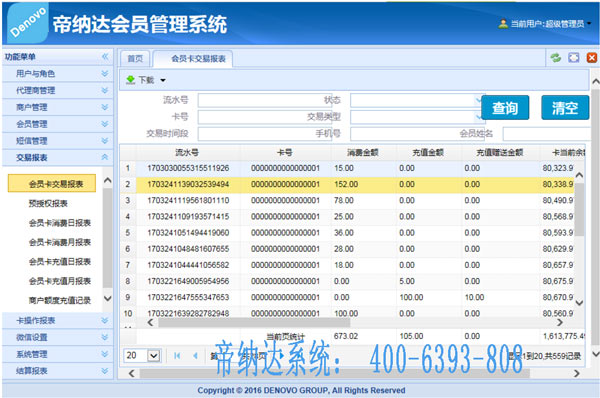Viewport: 600px width, 398px height.
Task: Open 会员卡充值月报表 report
Action: click(x=60, y=281)
